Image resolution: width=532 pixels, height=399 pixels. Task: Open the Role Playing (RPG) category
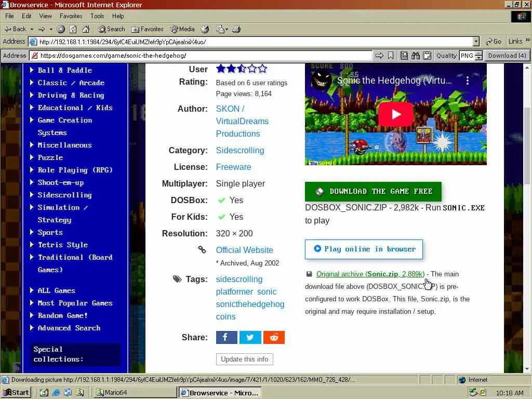pos(75,170)
